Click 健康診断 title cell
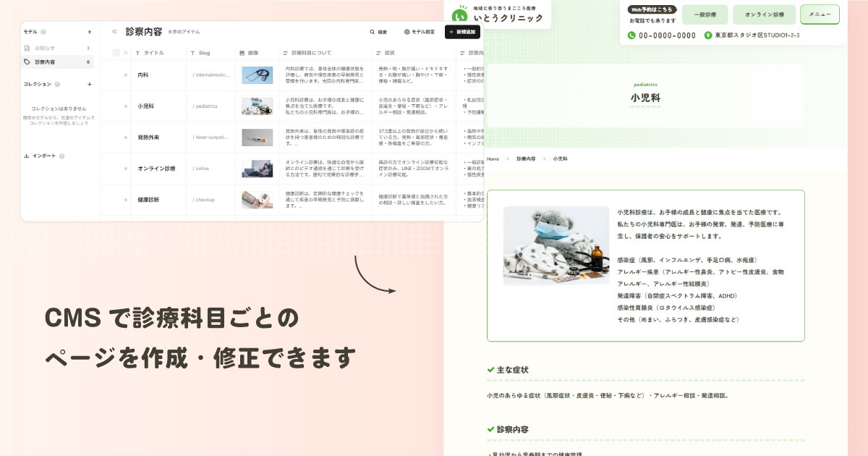The height and width of the screenshot is (456, 868). (158, 199)
